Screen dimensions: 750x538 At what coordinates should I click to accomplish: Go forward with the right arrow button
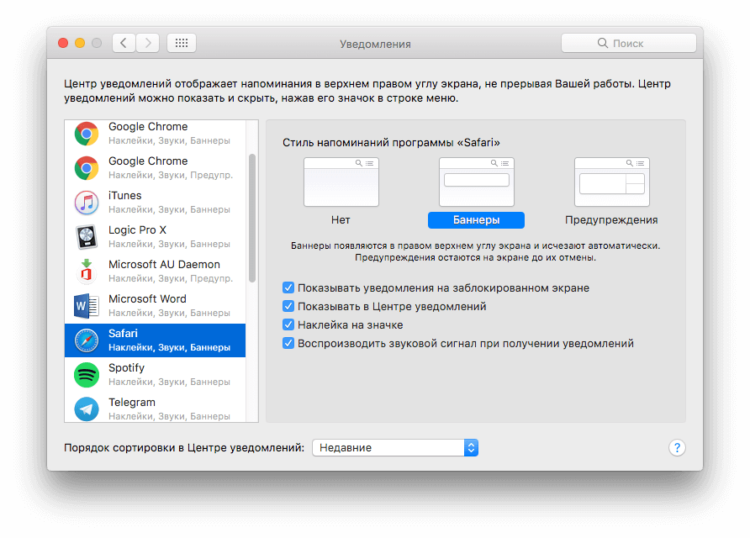point(148,43)
